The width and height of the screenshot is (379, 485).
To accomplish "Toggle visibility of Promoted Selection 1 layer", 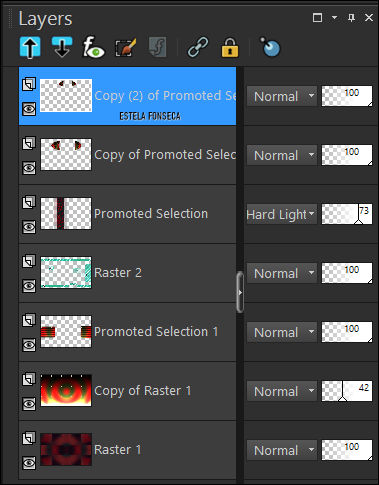I will pyautogui.click(x=29, y=345).
